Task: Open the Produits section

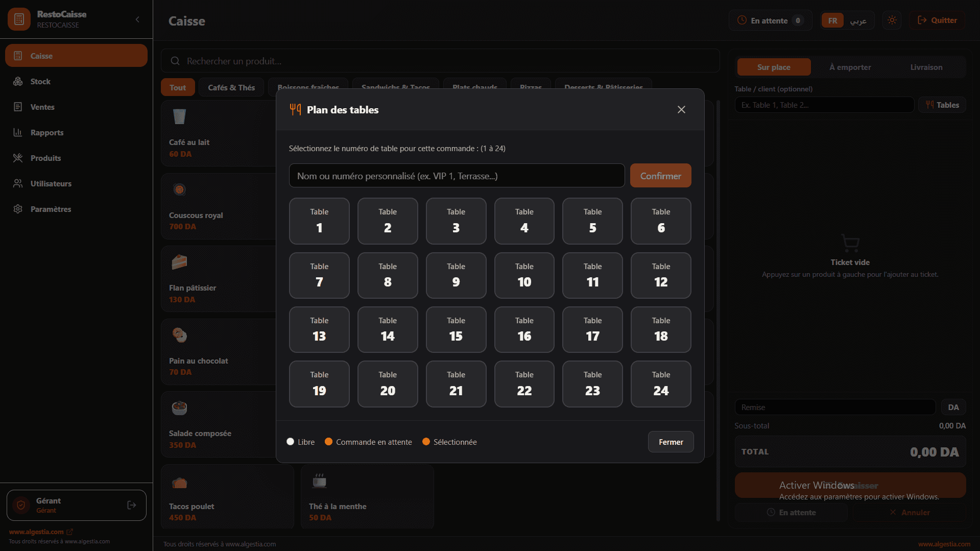Action: [x=76, y=158]
